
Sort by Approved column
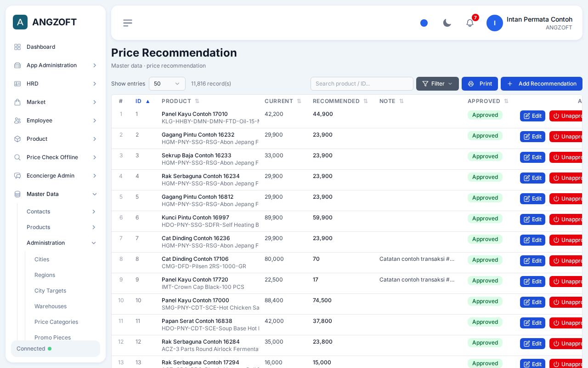(x=488, y=101)
